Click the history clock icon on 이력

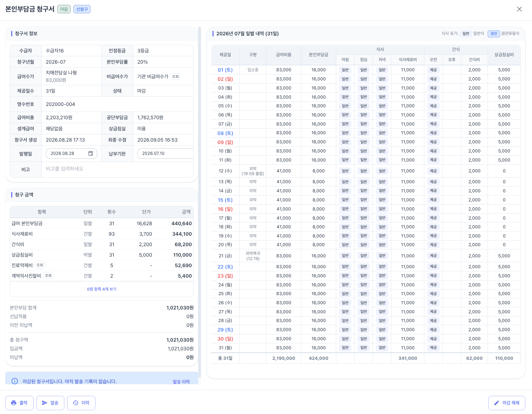point(76,403)
